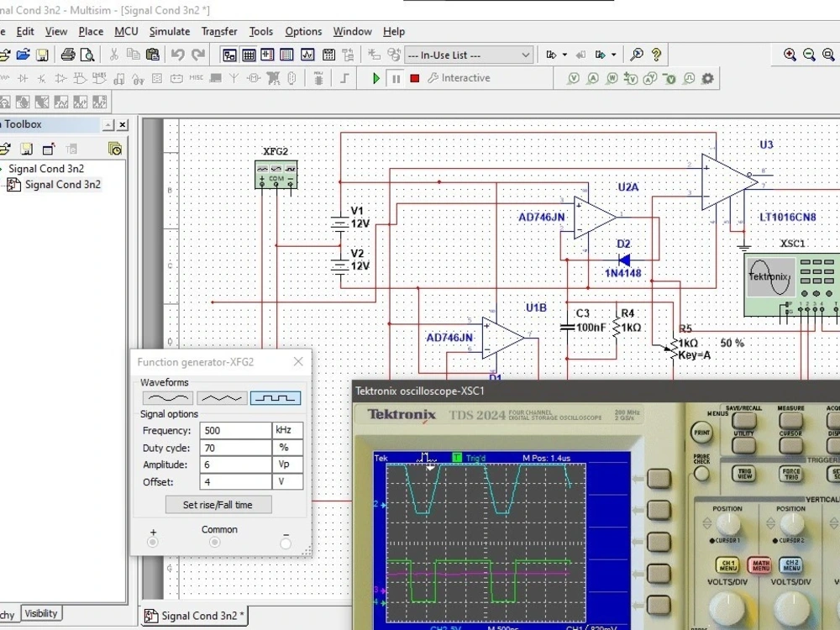Viewport: 840px width, 630px height.
Task: Select the triangle waveform in the function generator
Action: coord(221,397)
